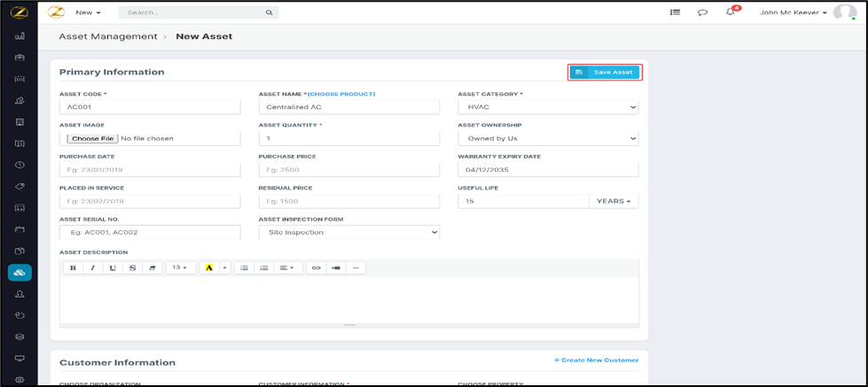Open notifications bell in top bar

pos(731,12)
